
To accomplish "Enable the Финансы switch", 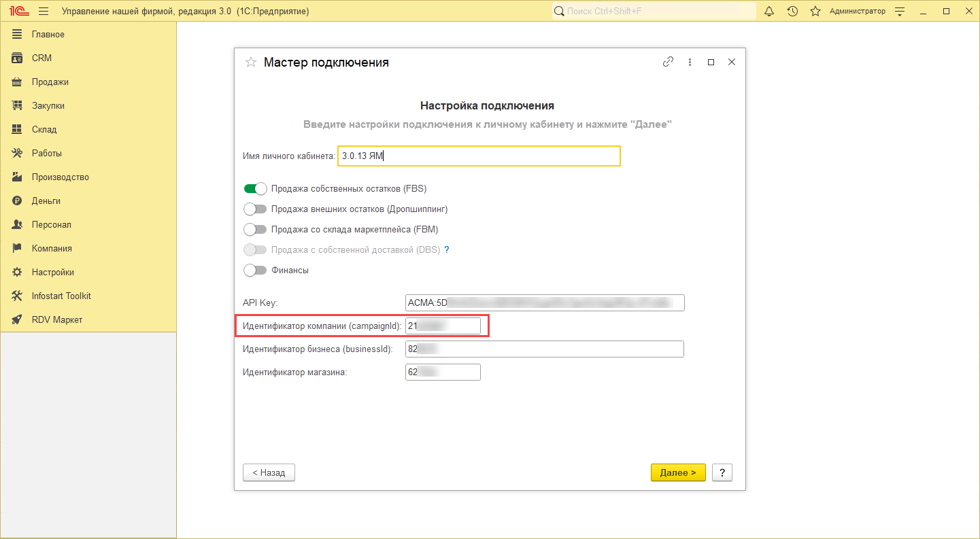I will tap(255, 270).
